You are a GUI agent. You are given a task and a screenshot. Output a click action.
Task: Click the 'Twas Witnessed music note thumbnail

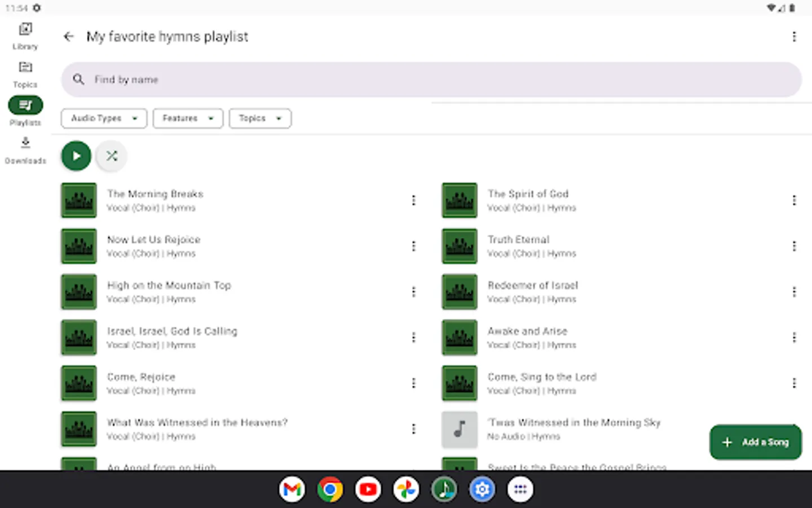(460, 429)
